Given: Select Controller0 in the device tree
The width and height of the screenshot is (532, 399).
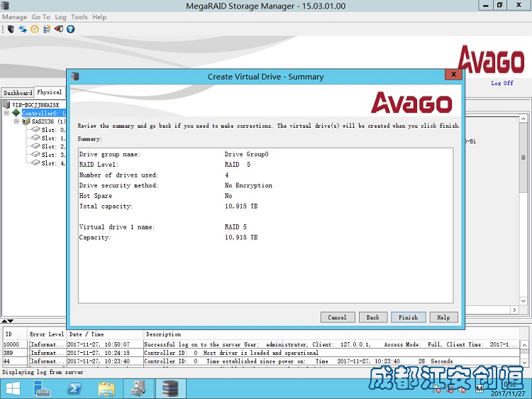Looking at the screenshot, I should point(44,113).
